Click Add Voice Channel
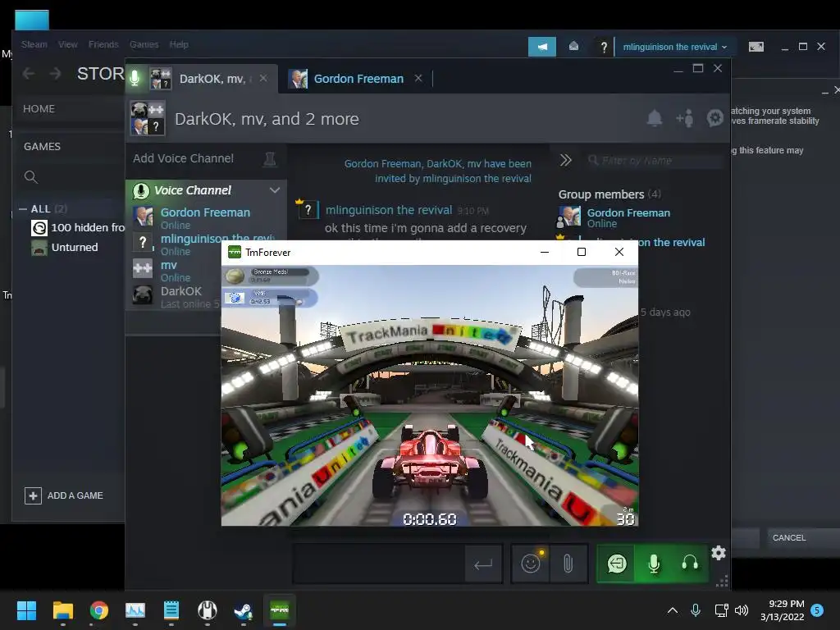This screenshot has height=630, width=840. (183, 158)
